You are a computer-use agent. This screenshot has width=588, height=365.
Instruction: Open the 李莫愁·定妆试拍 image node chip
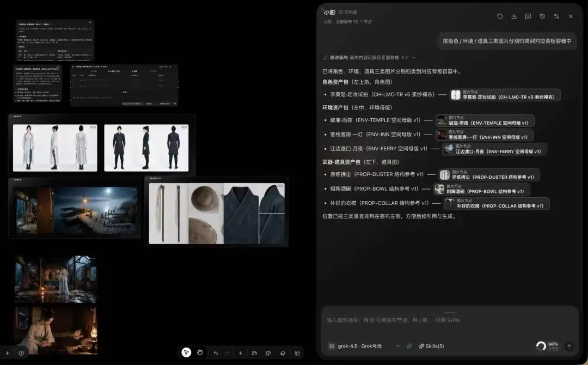point(505,95)
